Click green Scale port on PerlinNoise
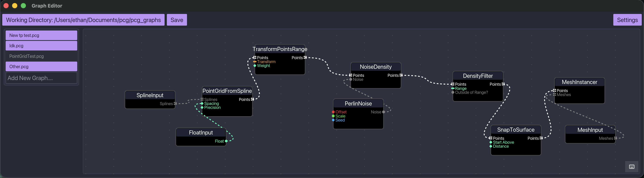 tap(333, 116)
